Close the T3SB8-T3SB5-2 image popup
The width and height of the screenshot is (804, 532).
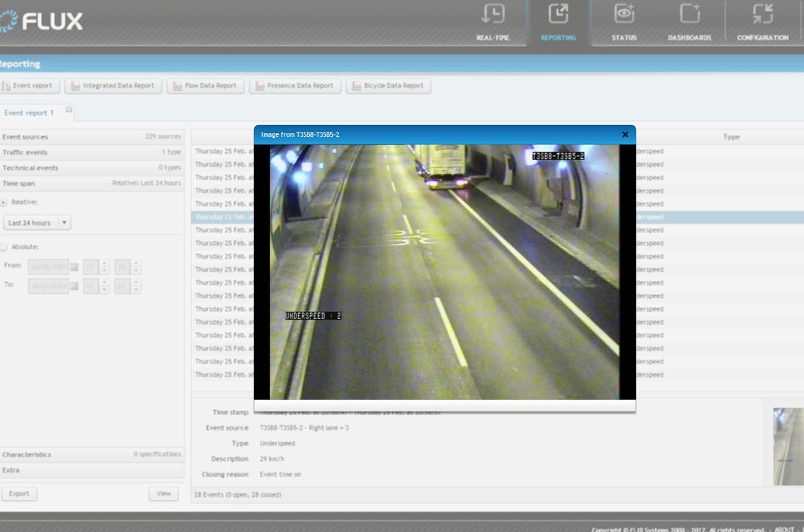(x=625, y=134)
